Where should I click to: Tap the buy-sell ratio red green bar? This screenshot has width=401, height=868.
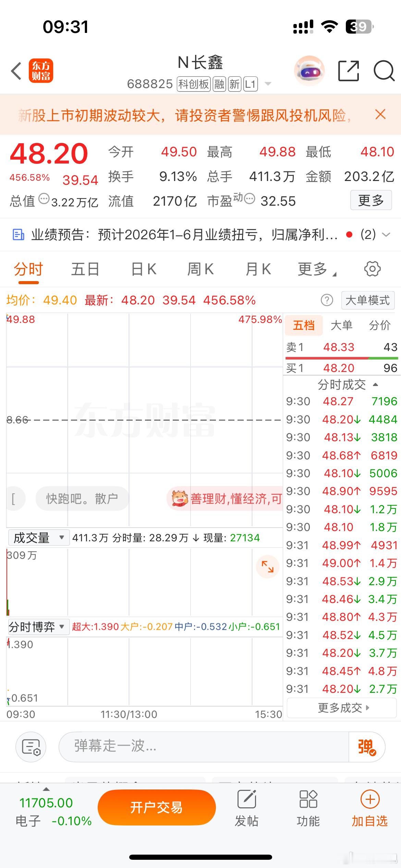[342, 358]
